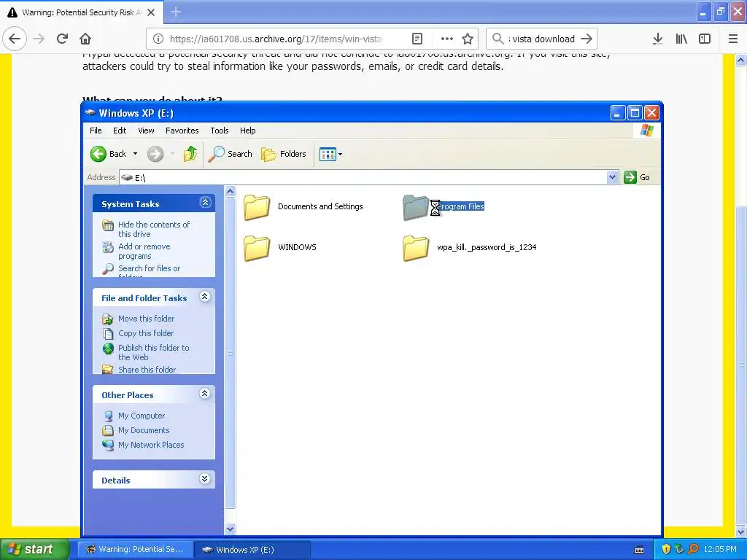Click the search go arrow
The image size is (747, 560).
(587, 39)
